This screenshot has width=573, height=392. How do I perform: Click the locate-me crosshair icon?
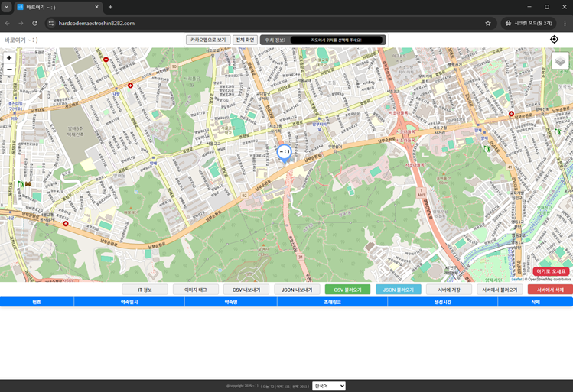(554, 40)
